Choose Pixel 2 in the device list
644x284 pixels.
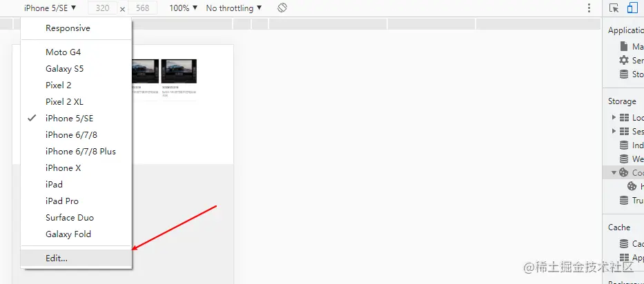pos(77,85)
